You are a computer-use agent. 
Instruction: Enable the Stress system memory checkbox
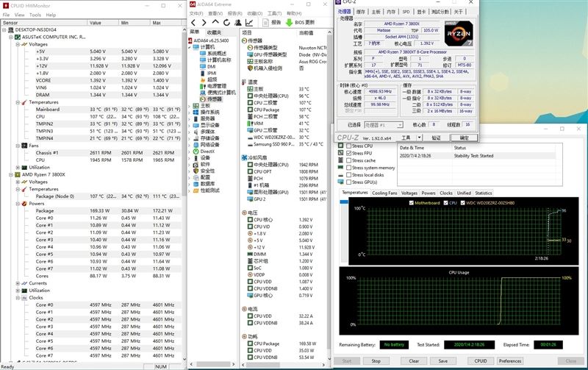click(348, 168)
